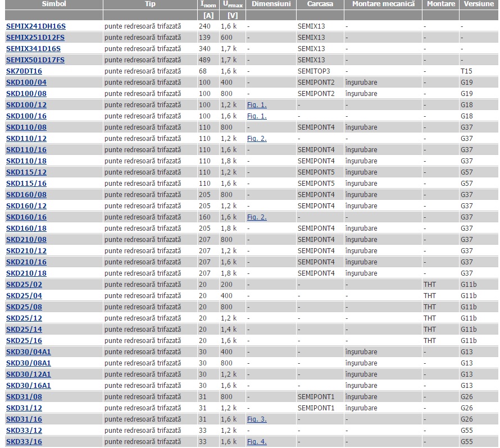This screenshot has height=448, width=500.
Task: Select SEMIPONT1 case in SKD31/08 row
Action: coord(316,397)
